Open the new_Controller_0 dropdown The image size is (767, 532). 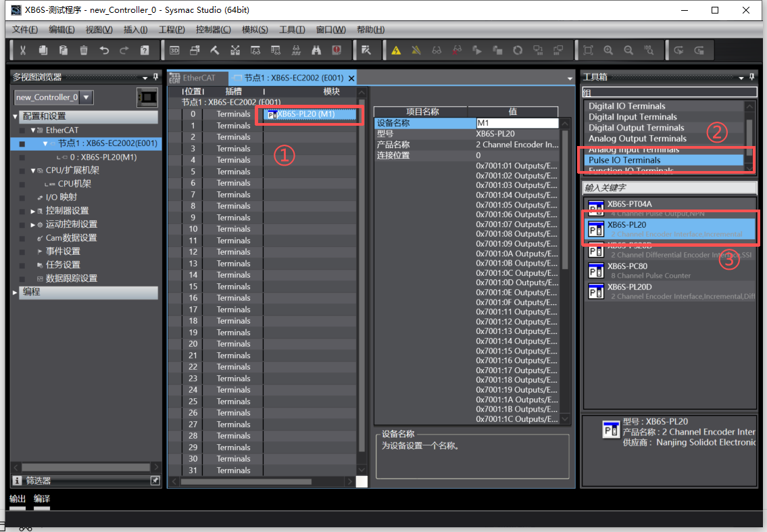(x=86, y=97)
